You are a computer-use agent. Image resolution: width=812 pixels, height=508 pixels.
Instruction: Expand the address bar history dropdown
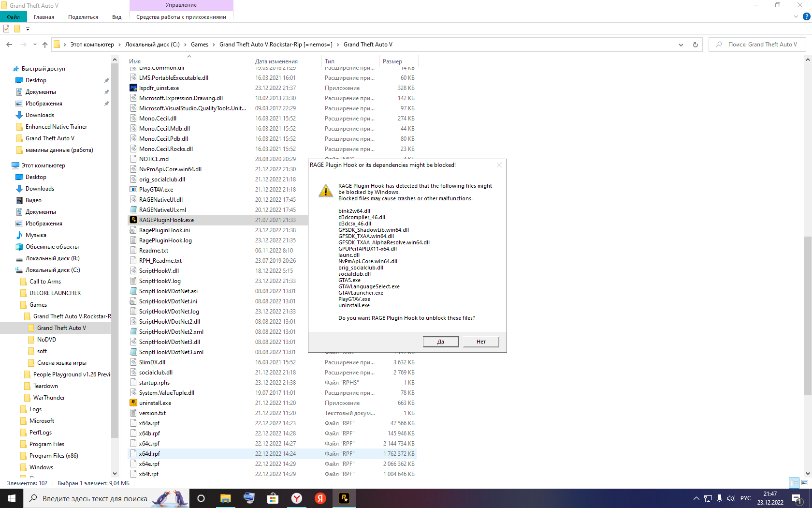(x=681, y=45)
